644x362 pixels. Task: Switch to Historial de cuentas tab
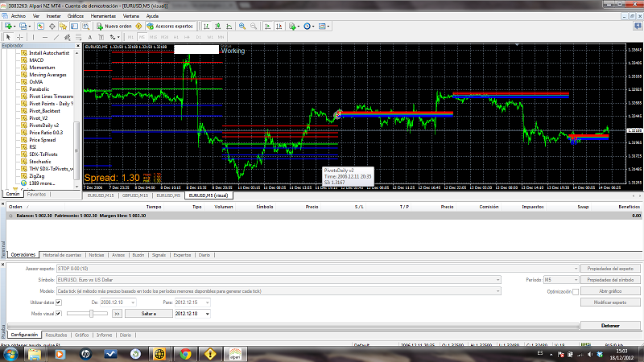coord(62,254)
